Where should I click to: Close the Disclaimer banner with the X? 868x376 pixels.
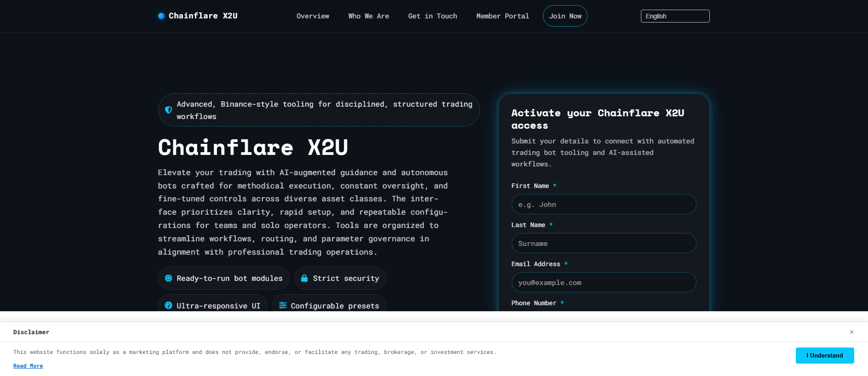pyautogui.click(x=851, y=332)
